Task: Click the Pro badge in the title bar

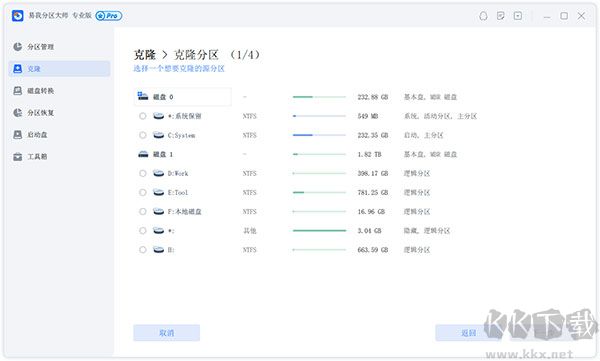Action: click(109, 16)
